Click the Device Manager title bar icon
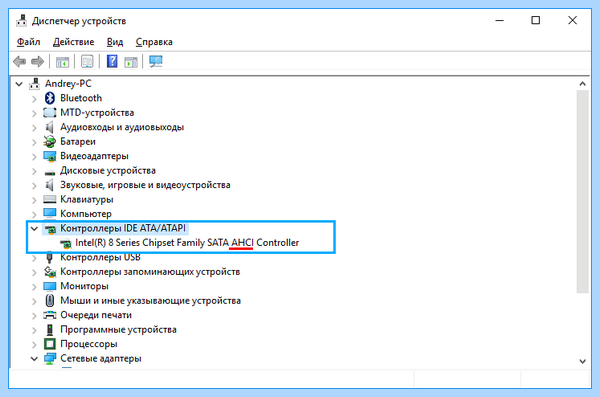Viewport: 600px width, 397px height. (x=21, y=21)
